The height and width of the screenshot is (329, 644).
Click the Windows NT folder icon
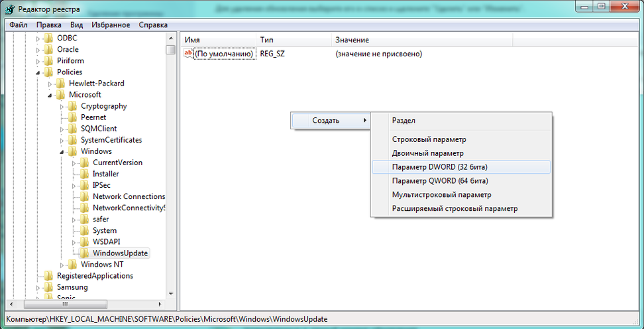(x=73, y=264)
